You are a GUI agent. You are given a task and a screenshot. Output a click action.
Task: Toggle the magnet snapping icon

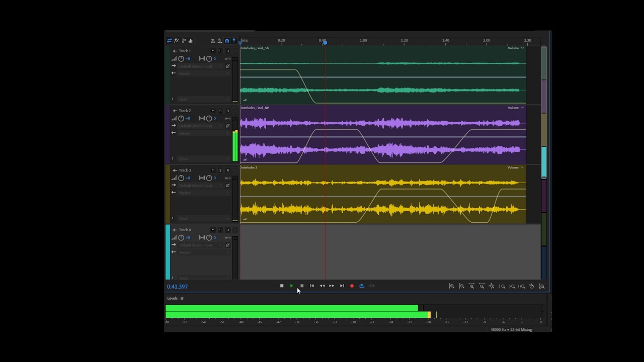[x=227, y=41]
